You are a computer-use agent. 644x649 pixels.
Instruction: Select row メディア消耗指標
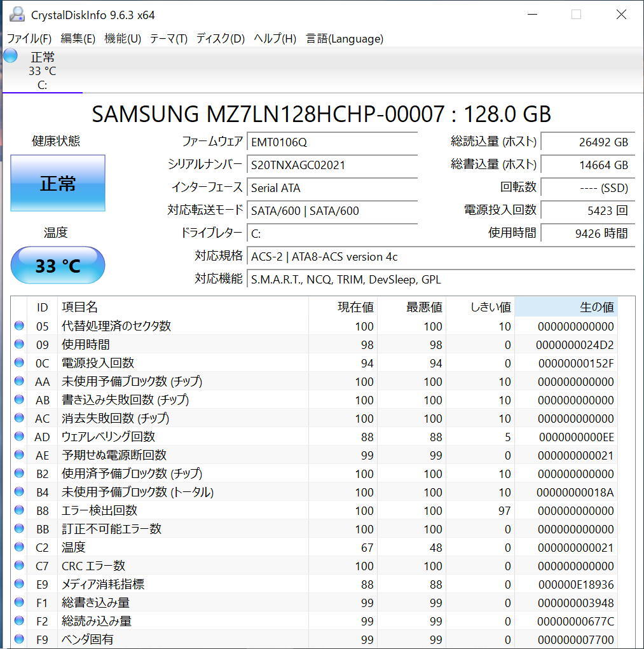coord(314,584)
